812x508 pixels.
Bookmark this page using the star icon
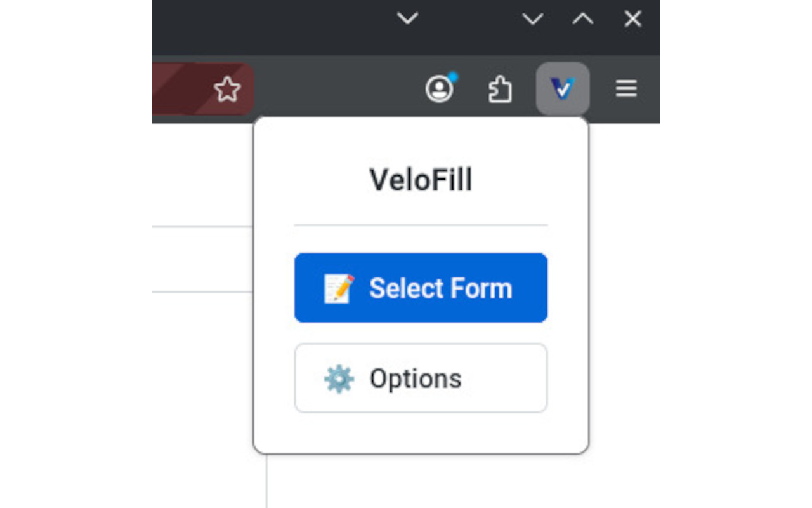click(x=227, y=90)
